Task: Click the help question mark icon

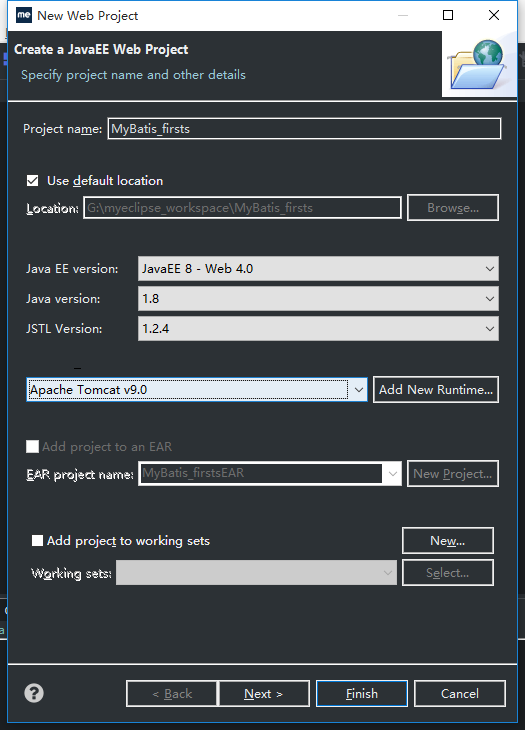Action: click(34, 693)
